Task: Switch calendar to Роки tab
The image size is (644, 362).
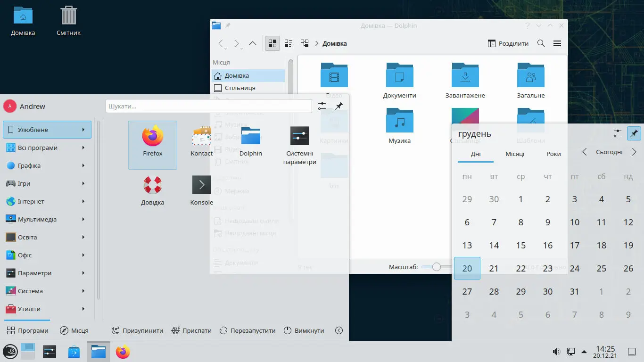Action: (x=553, y=154)
